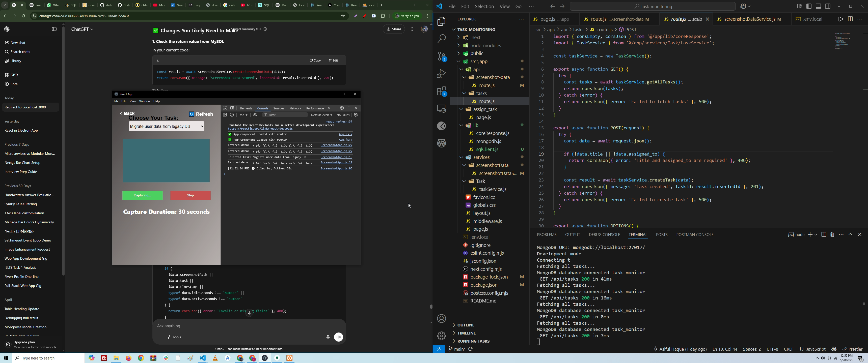Open the Source Control view in activity bar
The image size is (868, 363).
[441, 56]
